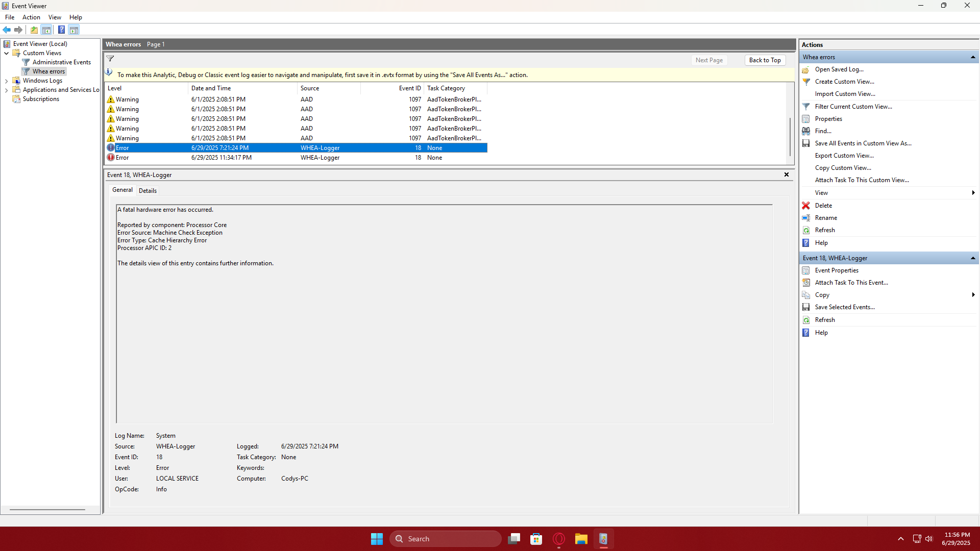The image size is (980, 551).
Task: Sort by Date and Time column header
Action: click(x=242, y=88)
